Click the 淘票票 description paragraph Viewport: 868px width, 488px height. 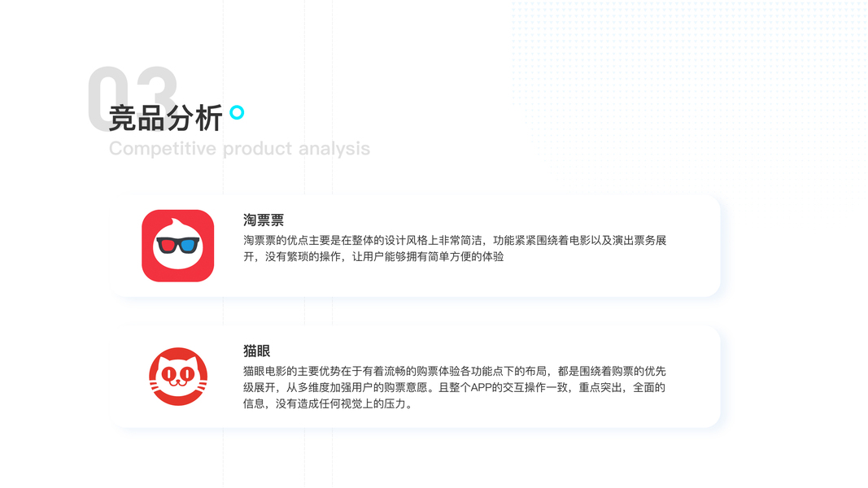tap(455, 248)
